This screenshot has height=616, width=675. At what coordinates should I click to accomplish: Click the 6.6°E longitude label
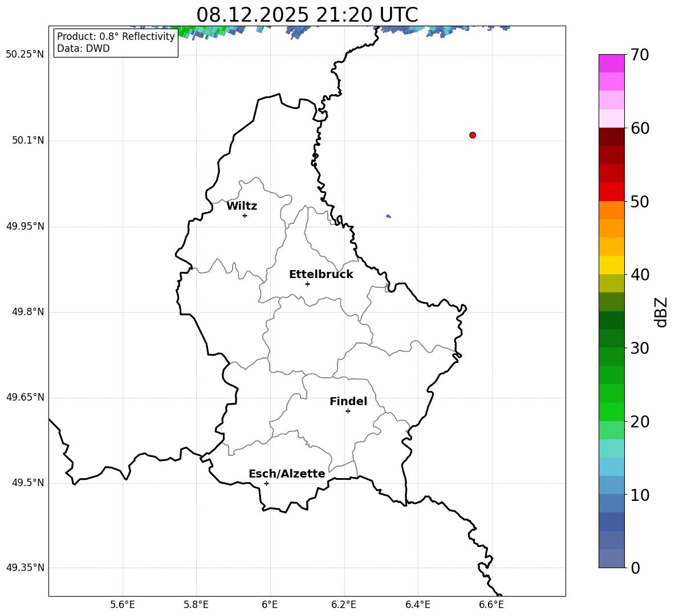tap(491, 605)
